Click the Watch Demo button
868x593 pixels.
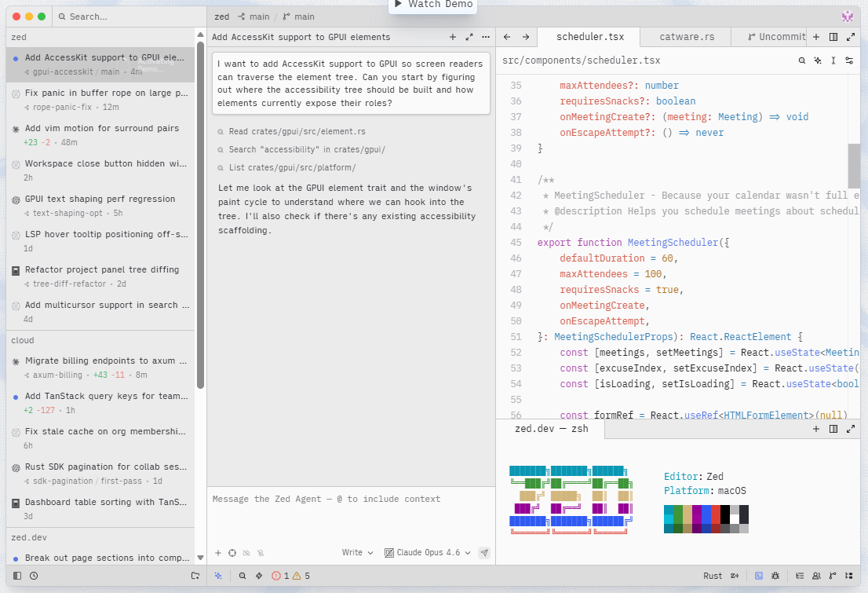[x=433, y=5]
